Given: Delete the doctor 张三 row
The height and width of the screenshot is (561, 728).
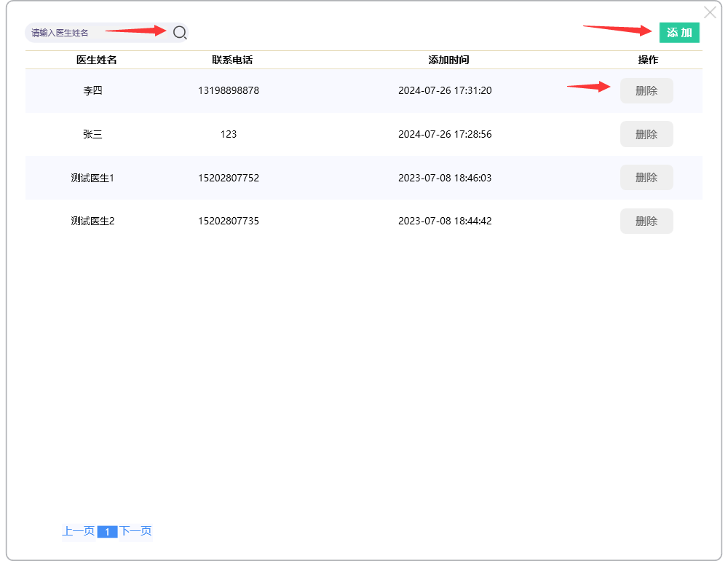Looking at the screenshot, I should tap(646, 134).
